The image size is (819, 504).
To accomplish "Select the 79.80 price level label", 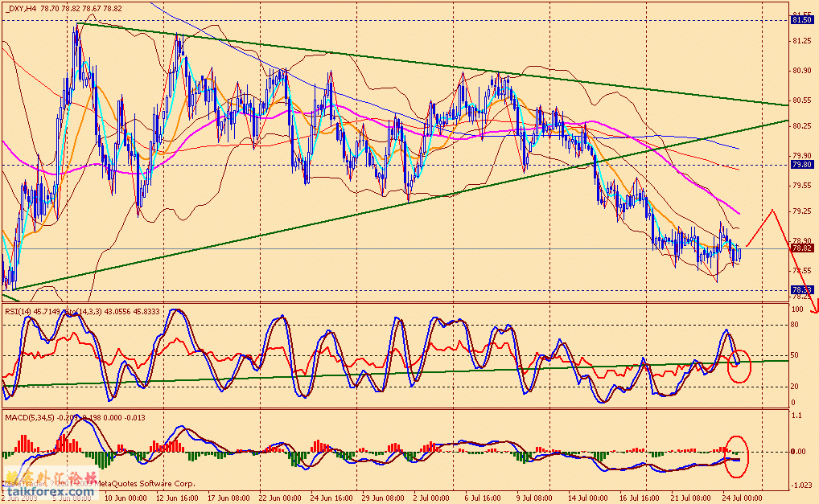I will click(x=802, y=164).
